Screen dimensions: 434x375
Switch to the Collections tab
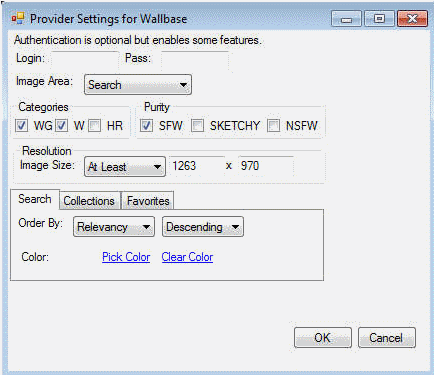(89, 201)
